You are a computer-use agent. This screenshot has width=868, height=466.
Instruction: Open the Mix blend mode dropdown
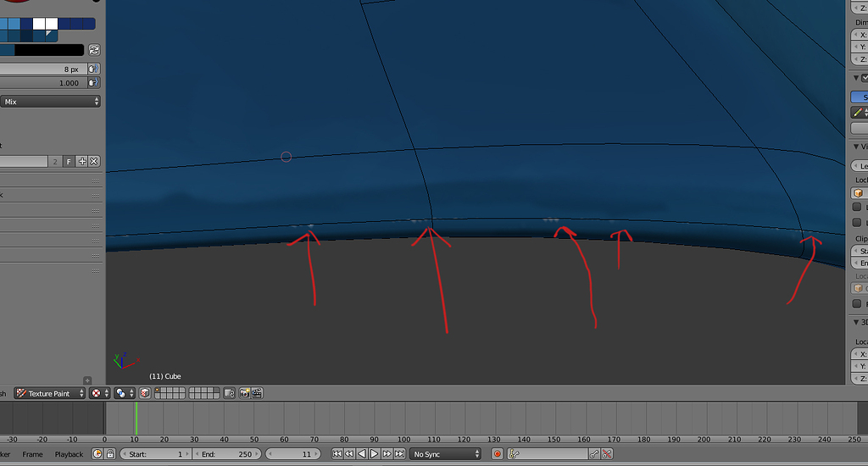click(x=50, y=102)
